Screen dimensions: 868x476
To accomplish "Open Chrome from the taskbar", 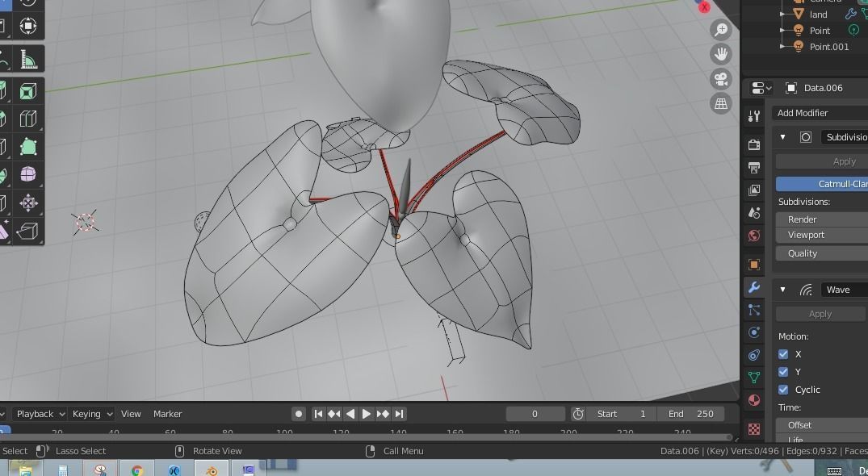I will (137, 470).
